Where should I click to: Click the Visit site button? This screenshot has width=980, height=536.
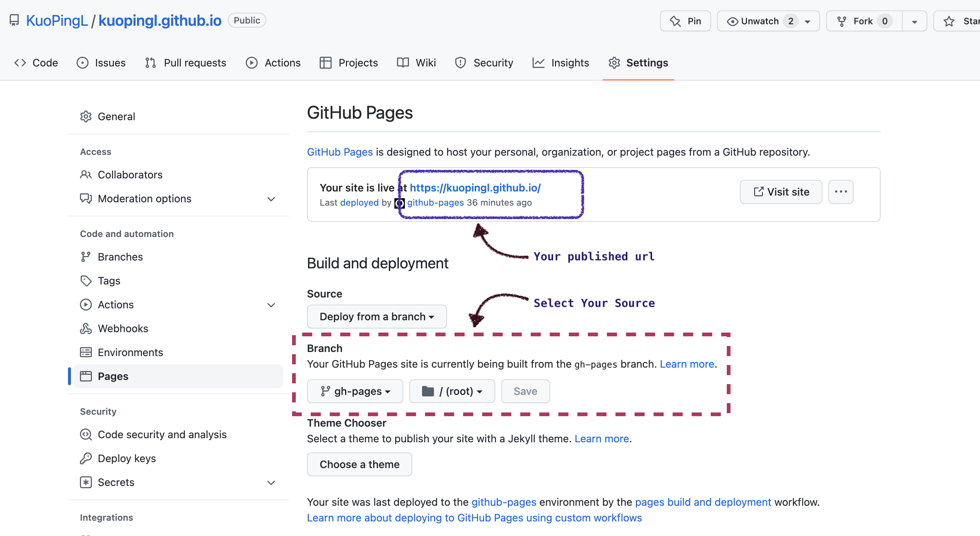point(781,192)
